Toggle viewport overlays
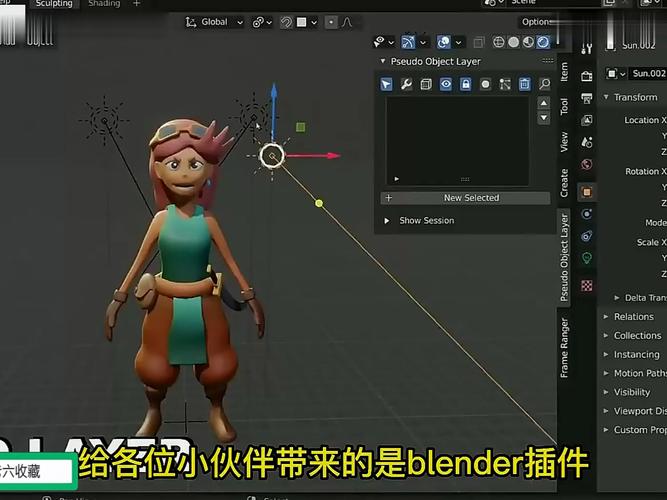The height and width of the screenshot is (500, 667). tap(444, 42)
